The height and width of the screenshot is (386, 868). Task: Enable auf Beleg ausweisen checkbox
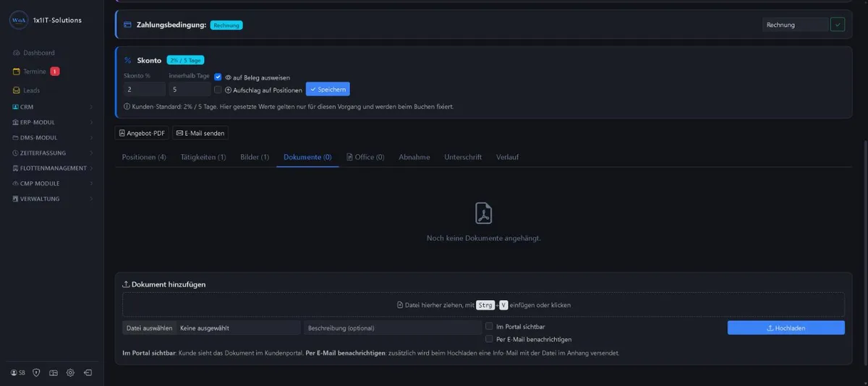[x=218, y=77]
